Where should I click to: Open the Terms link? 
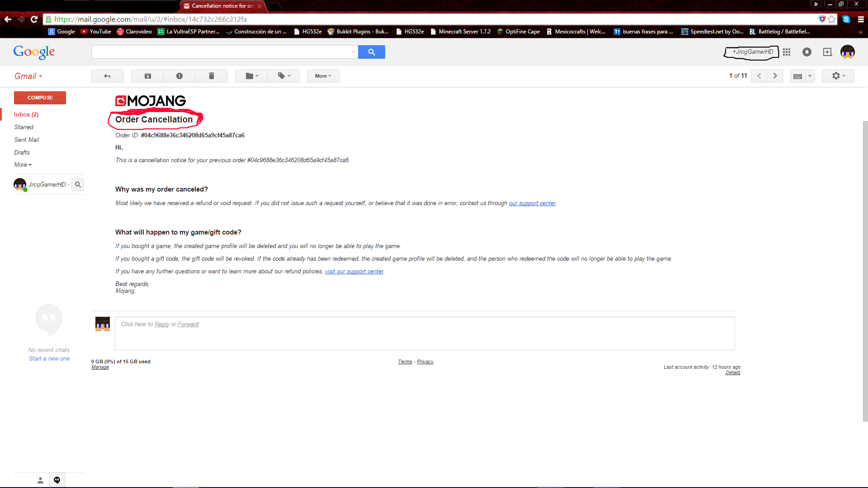point(405,362)
